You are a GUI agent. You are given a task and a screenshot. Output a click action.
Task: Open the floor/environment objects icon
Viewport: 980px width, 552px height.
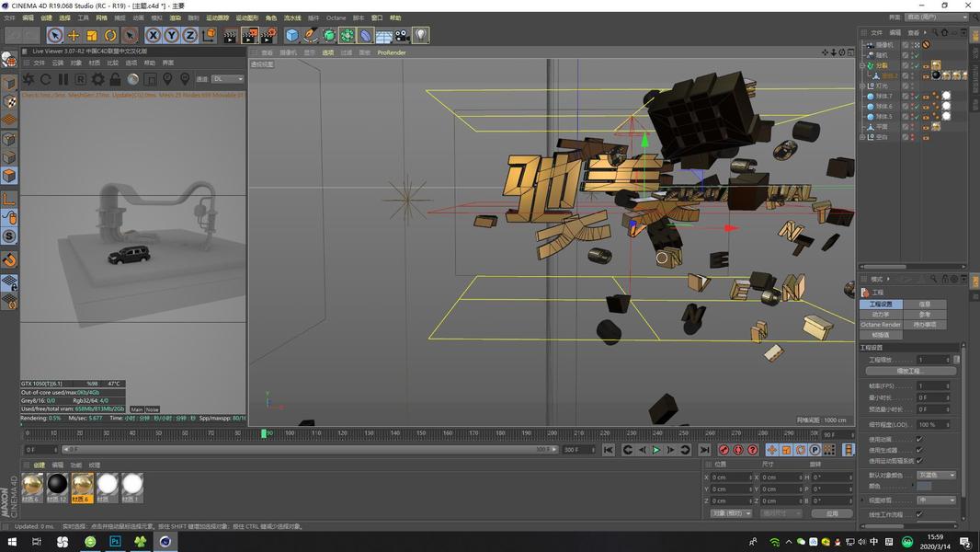(x=383, y=36)
